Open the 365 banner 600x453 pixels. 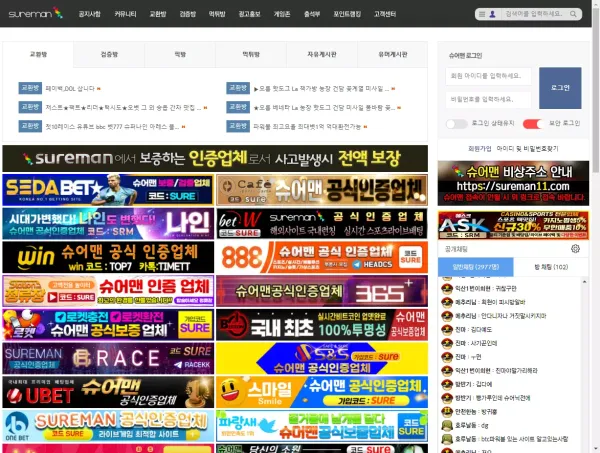(x=322, y=291)
